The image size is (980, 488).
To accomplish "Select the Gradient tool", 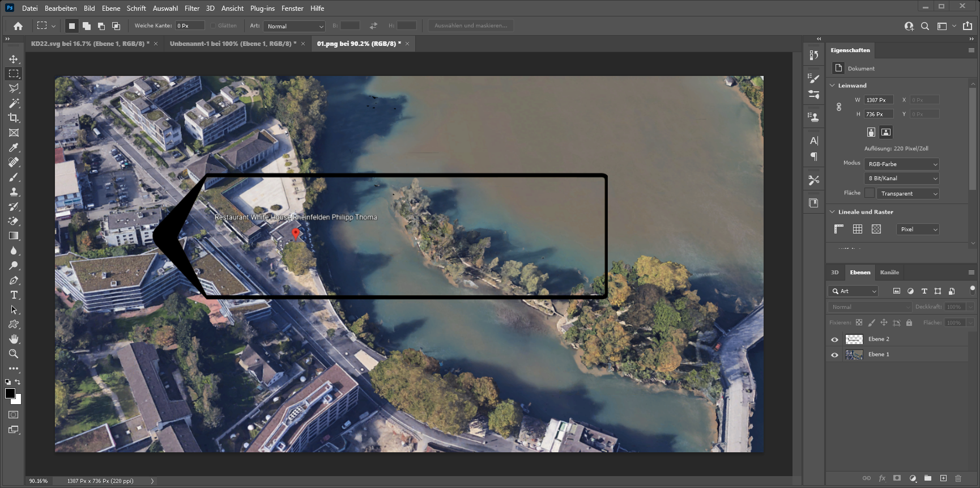I will click(x=14, y=236).
